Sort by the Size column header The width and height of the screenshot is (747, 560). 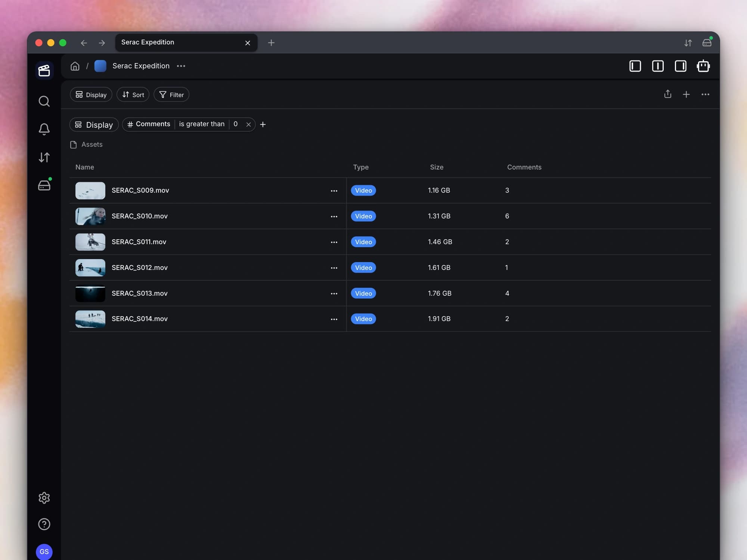(x=437, y=167)
